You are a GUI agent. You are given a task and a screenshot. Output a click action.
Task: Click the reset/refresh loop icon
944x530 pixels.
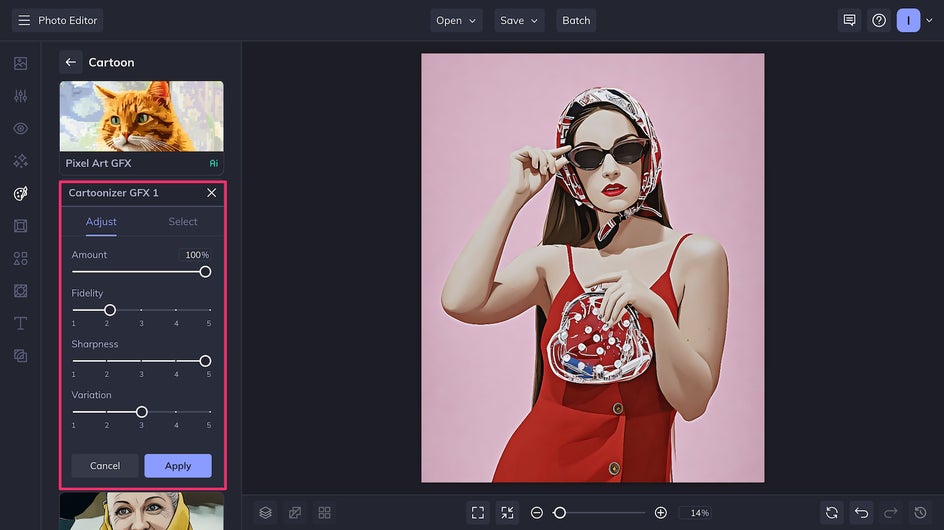click(x=832, y=513)
